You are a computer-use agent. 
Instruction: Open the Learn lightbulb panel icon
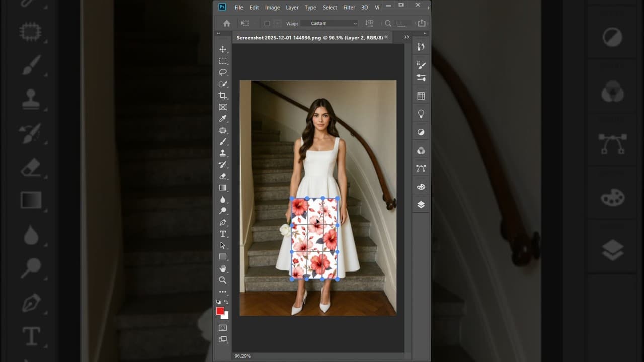(x=421, y=114)
